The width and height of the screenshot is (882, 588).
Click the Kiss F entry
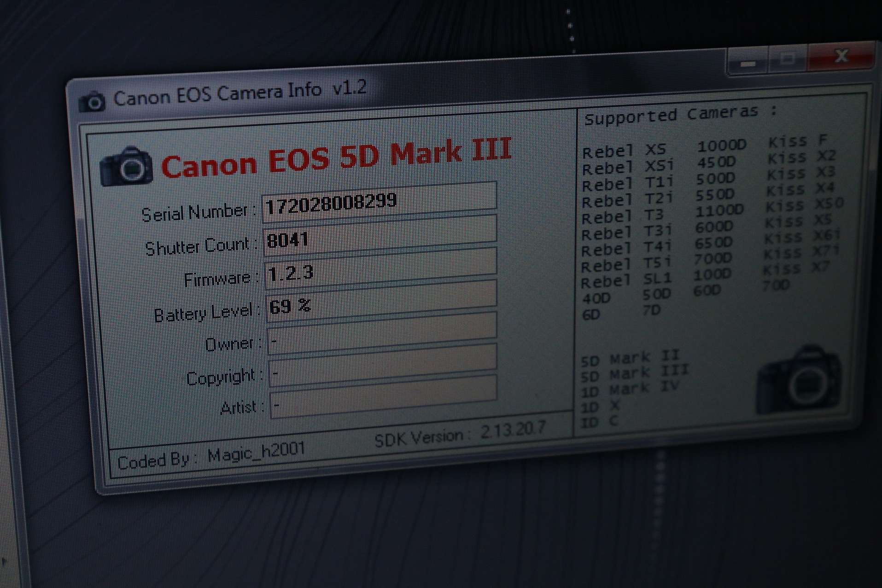tap(798, 140)
